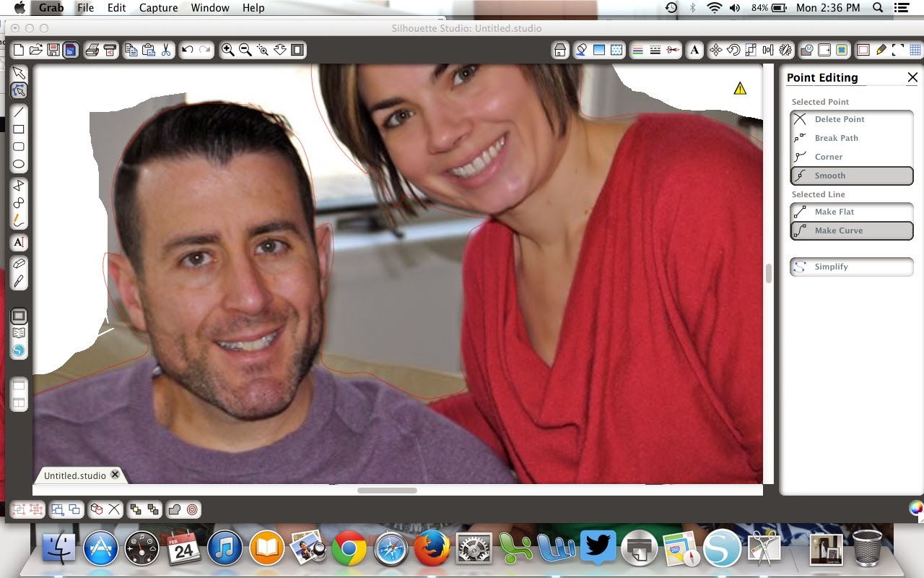
Task: Select the eraser tool
Action: [x=19, y=264]
